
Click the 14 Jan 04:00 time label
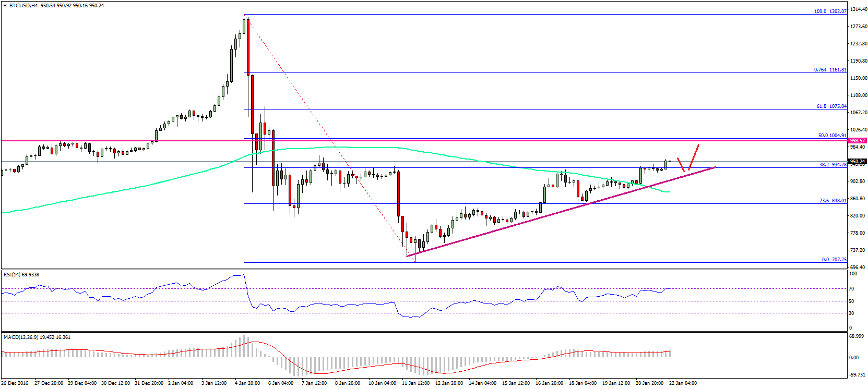pyautogui.click(x=483, y=383)
